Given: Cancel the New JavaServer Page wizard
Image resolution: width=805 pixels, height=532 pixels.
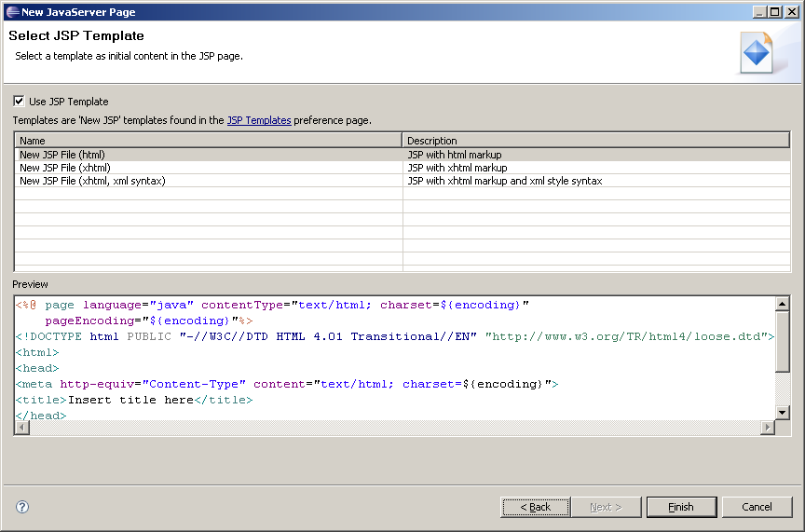Looking at the screenshot, I should click(757, 507).
